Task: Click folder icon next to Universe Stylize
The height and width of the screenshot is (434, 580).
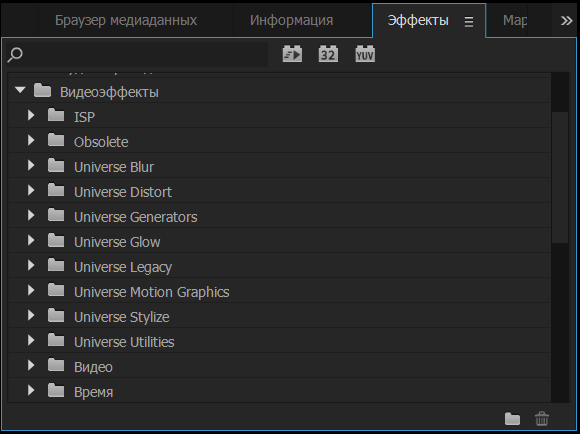Action: pos(56,316)
